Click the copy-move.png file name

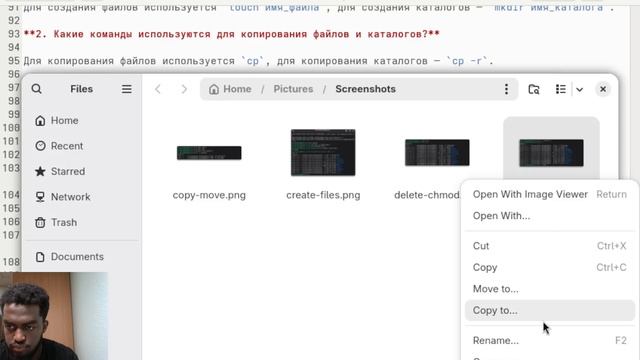(209, 195)
